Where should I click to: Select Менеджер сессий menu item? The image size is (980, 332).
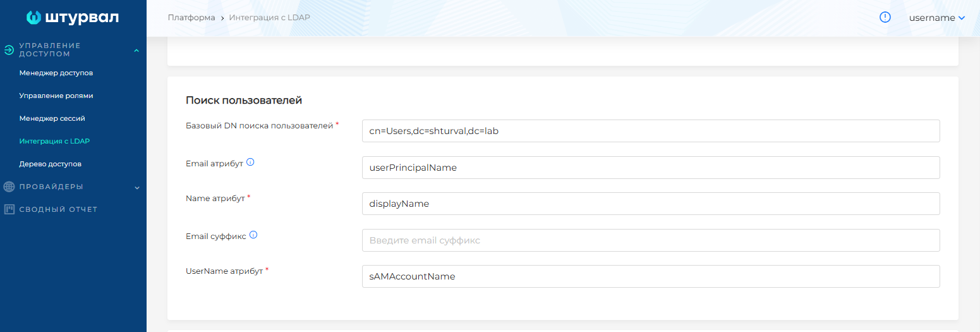[x=52, y=118]
